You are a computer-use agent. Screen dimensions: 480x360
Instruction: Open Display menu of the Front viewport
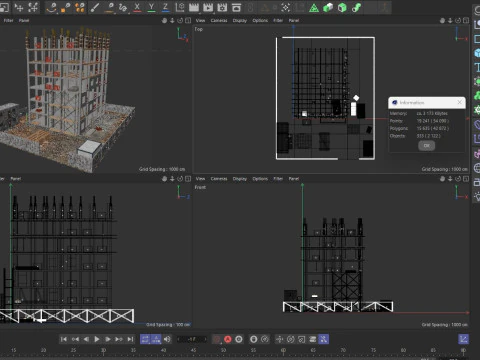(240, 179)
